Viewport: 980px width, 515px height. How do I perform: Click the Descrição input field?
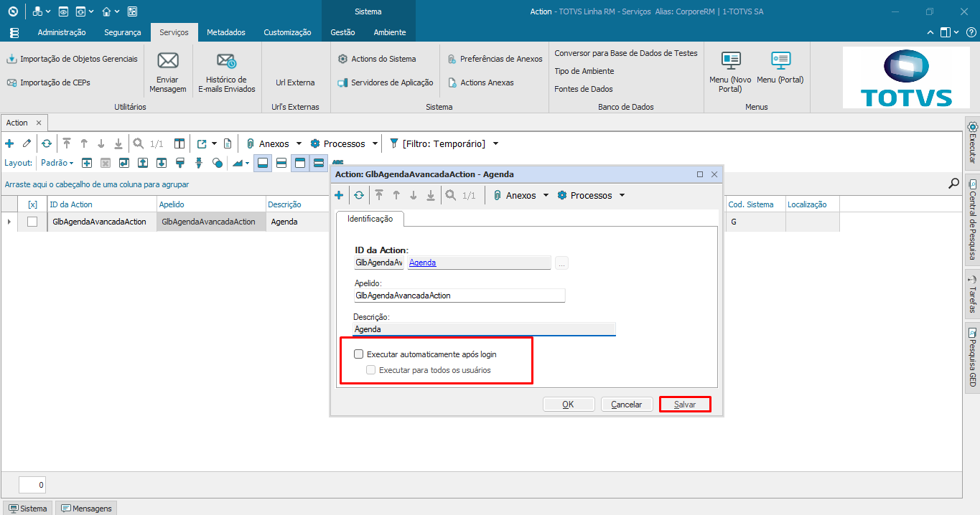click(485, 329)
